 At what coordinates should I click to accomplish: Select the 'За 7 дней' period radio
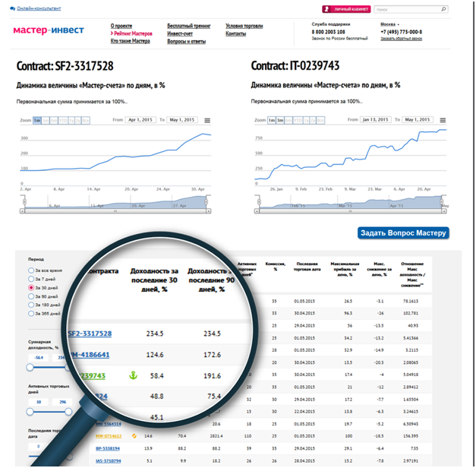point(31,279)
